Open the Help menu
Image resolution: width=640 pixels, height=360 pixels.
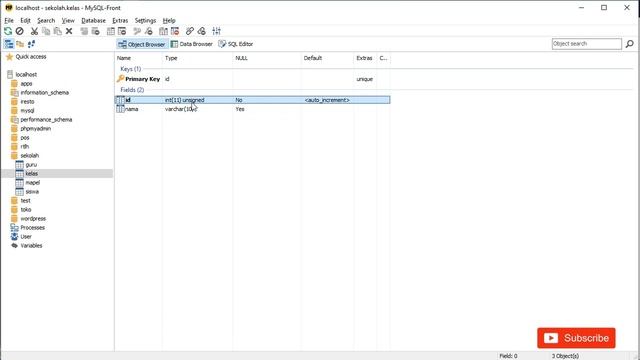click(169, 20)
